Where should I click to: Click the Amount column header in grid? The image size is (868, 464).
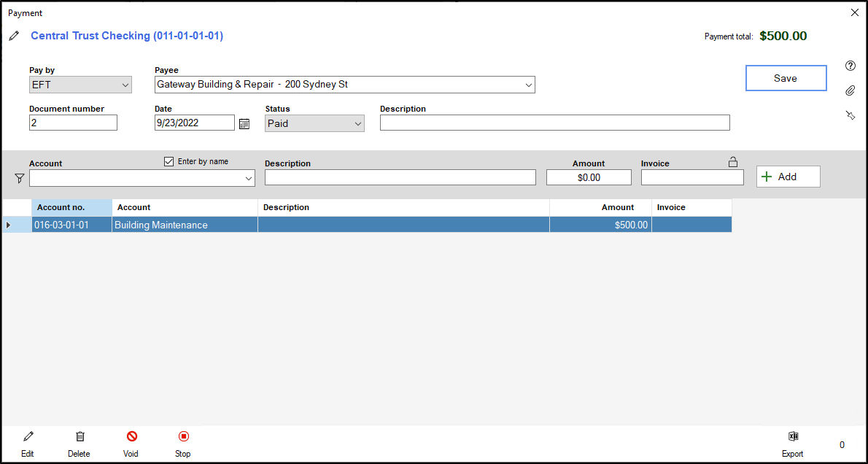[x=600, y=207]
